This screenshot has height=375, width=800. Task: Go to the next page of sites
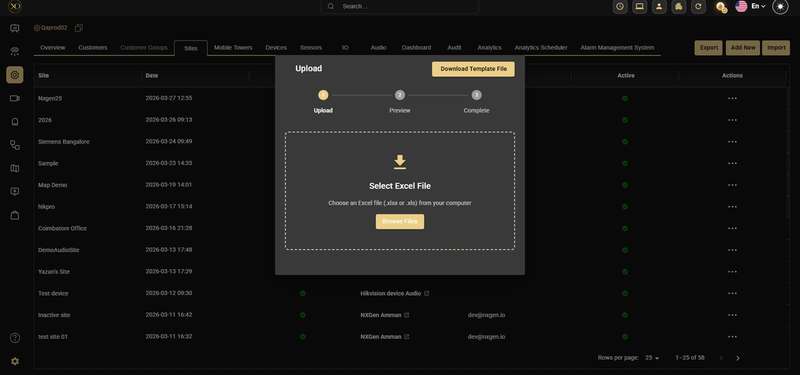pos(738,358)
